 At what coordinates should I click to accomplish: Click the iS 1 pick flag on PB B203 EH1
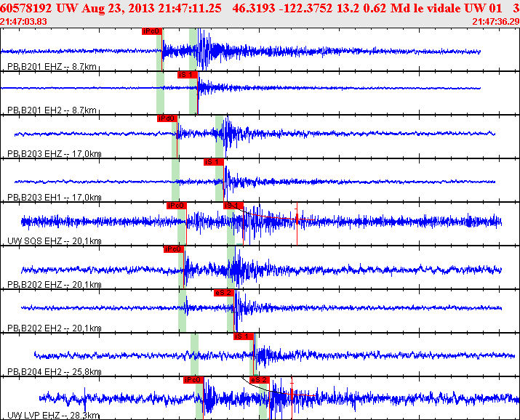(x=214, y=162)
